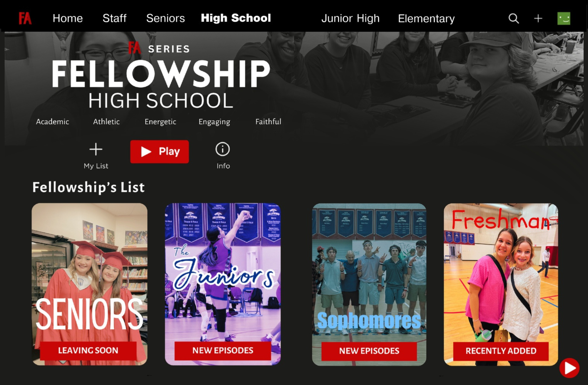
Task: Select the Athletic tag
Action: click(x=106, y=122)
